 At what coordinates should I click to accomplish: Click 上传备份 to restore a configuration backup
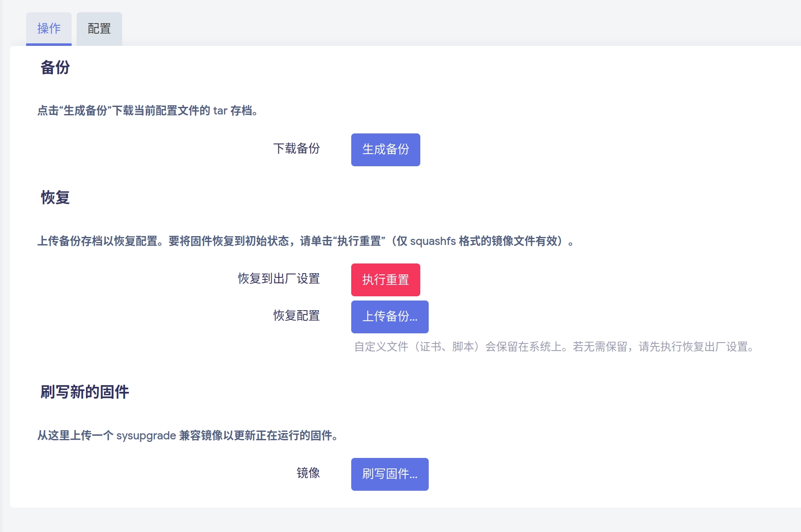(390, 317)
